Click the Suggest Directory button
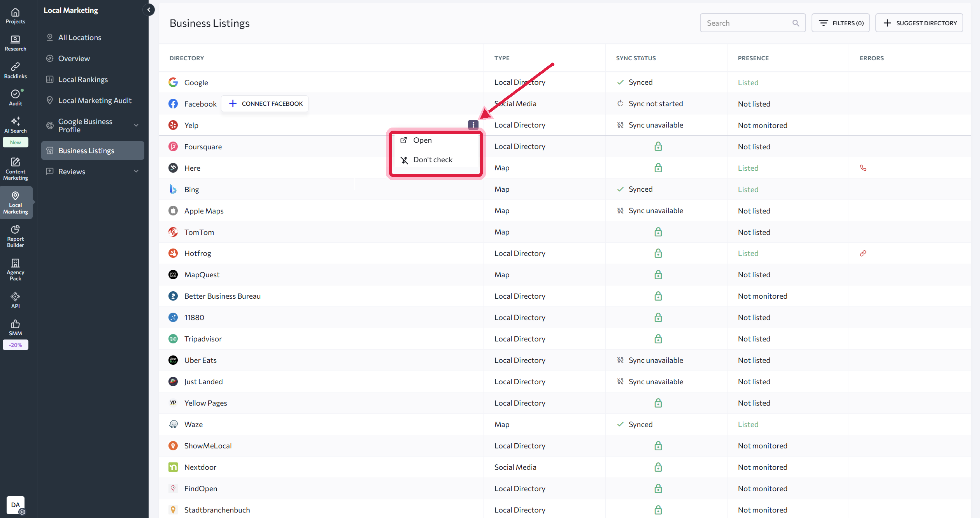Screen dimensions: 980x518 pos(919,23)
